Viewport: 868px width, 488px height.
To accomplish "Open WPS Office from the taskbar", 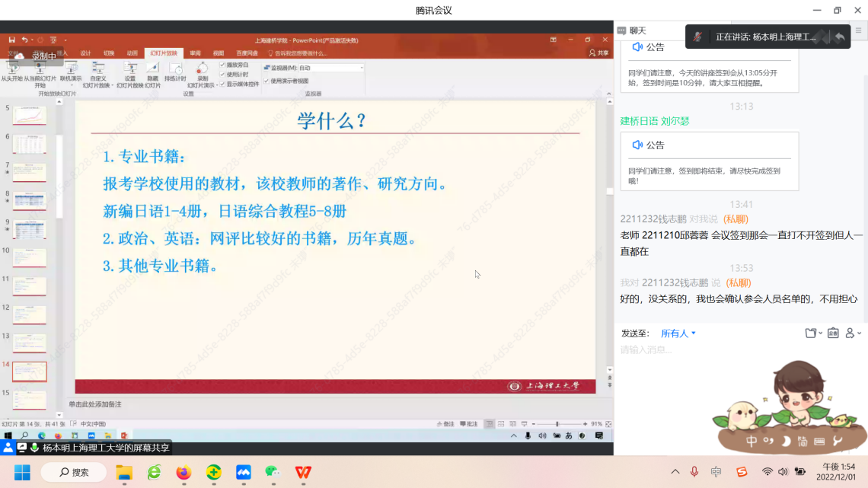I will tap(303, 473).
